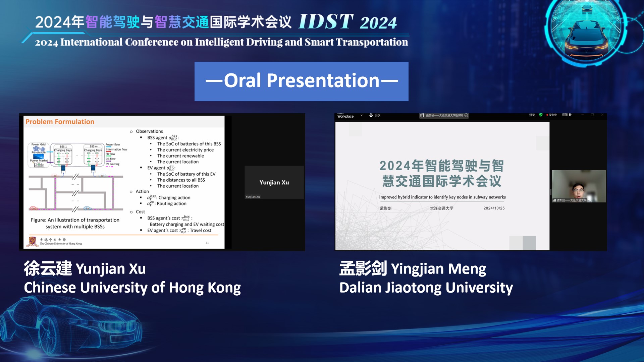Click the Problem Formulation slide title
This screenshot has width=644, height=362.
click(x=60, y=122)
